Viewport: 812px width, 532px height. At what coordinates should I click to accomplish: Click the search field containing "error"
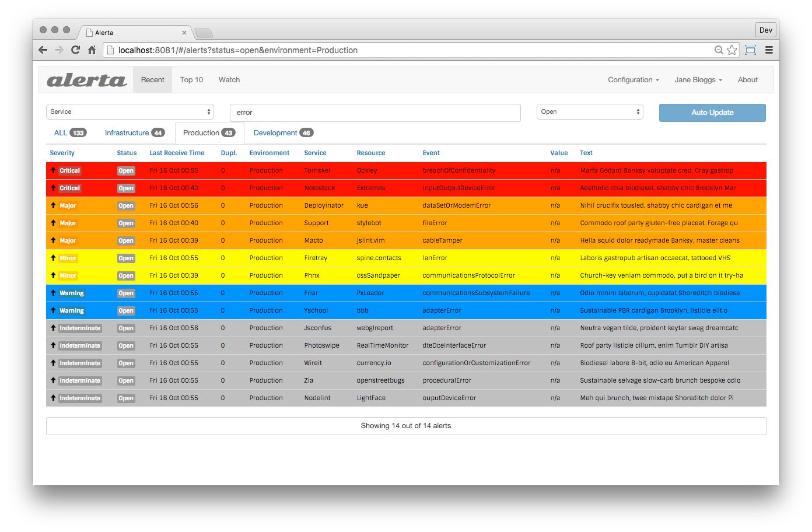coord(374,113)
